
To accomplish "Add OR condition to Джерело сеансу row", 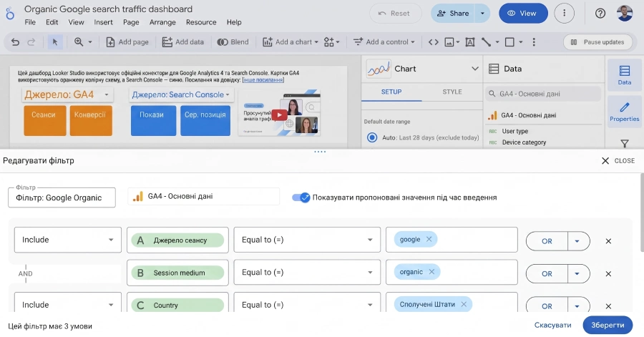I will (547, 241).
